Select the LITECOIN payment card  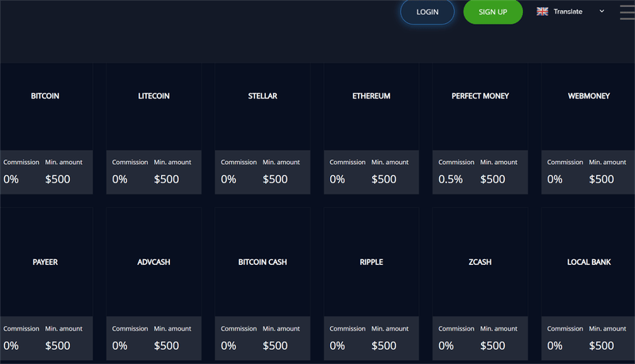[154, 128]
